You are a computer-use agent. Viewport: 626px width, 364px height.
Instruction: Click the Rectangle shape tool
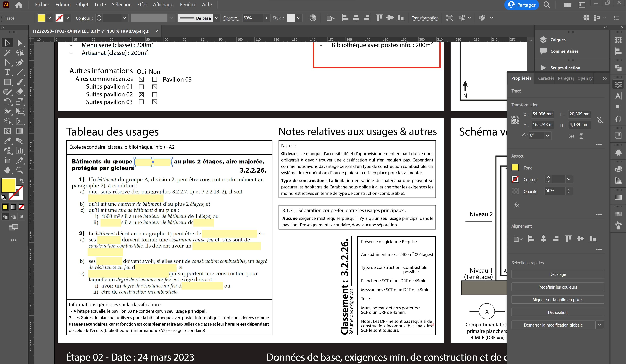point(7,82)
